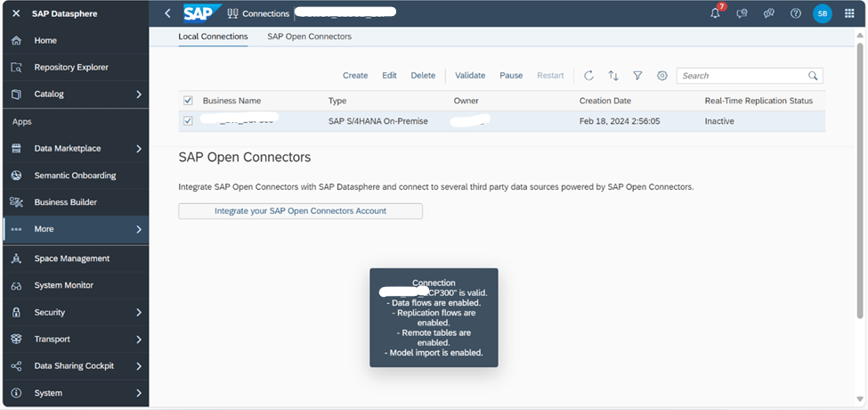The width and height of the screenshot is (868, 410).
Task: Click Real-Time Replication Status column header
Action: pyautogui.click(x=759, y=101)
